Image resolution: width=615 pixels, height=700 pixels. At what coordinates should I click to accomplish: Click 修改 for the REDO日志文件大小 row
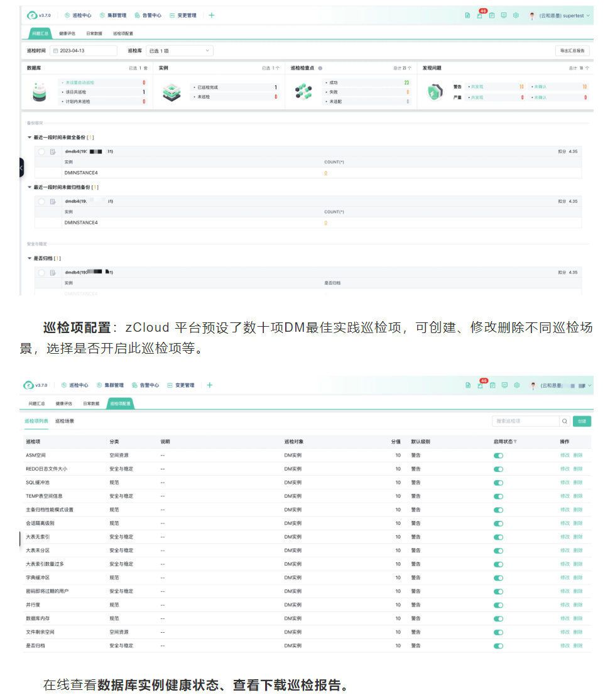pos(564,469)
